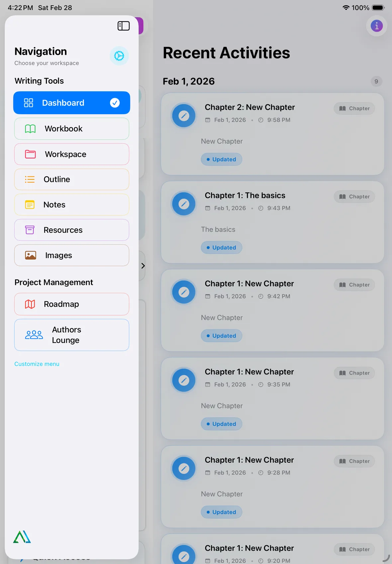392x564 pixels.
Task: Tap pencil icon on the 9:35 PM activity
Action: [x=184, y=380]
